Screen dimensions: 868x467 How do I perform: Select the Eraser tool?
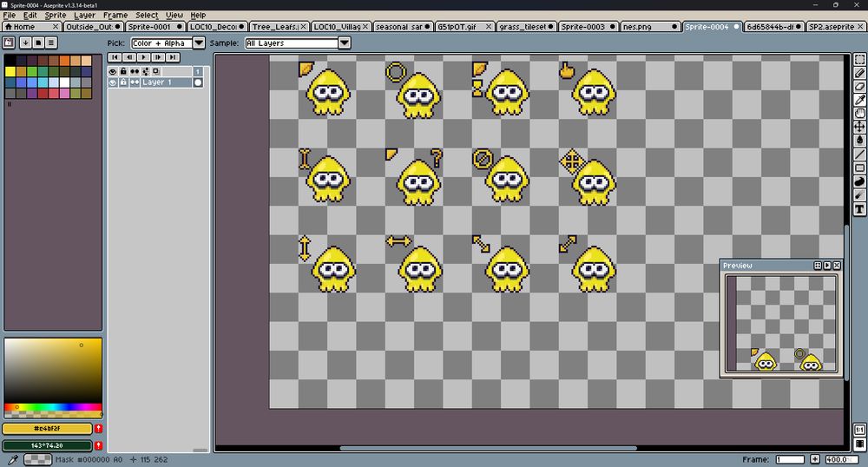click(x=859, y=86)
